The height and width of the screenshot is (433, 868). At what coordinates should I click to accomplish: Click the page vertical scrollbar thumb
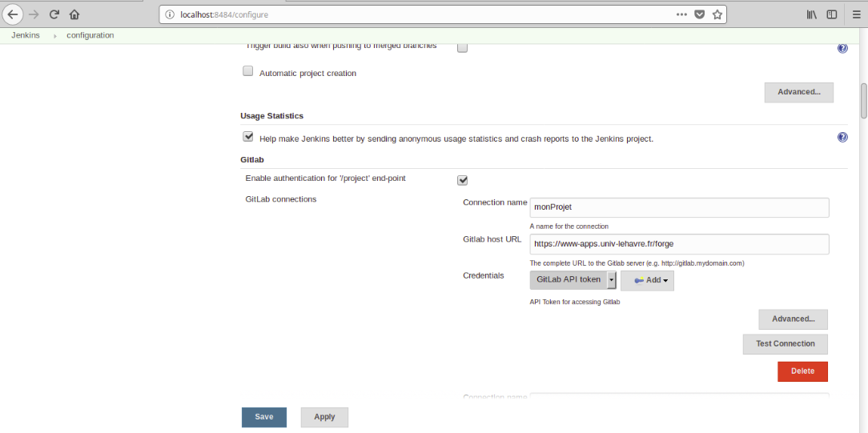tap(863, 100)
